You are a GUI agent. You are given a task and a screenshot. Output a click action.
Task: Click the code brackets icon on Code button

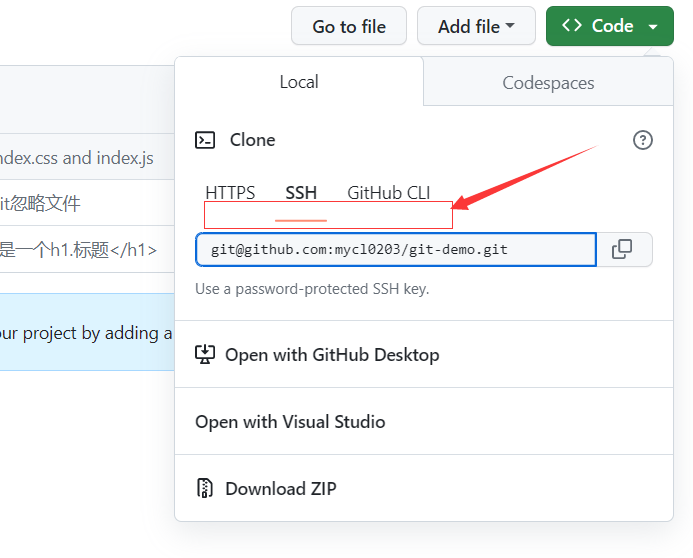(x=571, y=25)
